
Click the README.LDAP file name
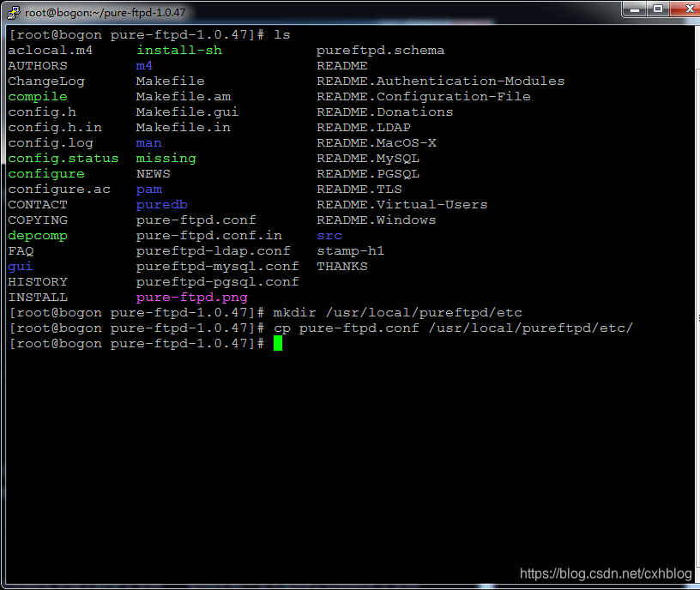click(364, 128)
